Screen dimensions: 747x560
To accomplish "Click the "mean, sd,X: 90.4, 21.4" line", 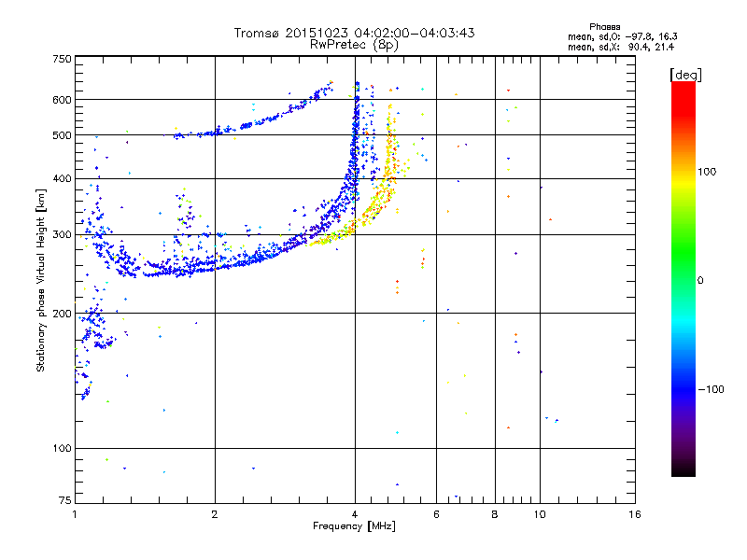I will point(621,47).
